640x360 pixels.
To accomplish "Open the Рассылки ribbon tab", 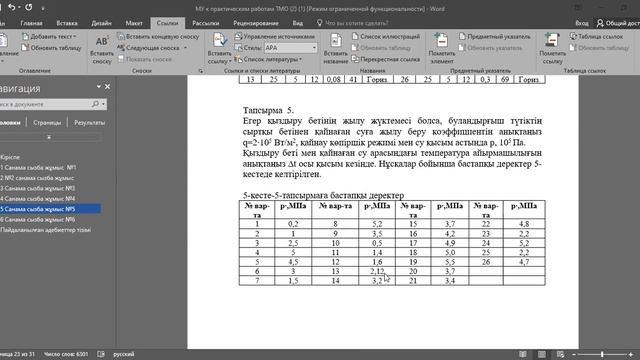I will (x=206, y=23).
